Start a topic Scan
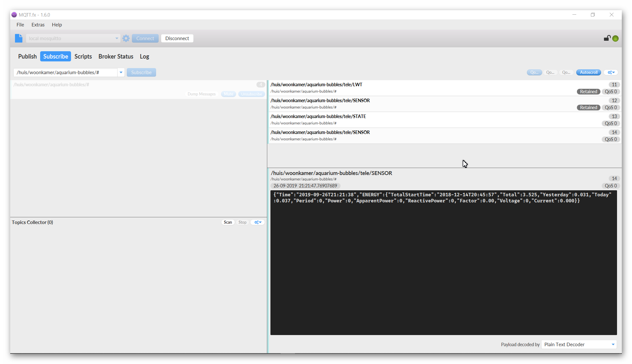 [228, 222]
